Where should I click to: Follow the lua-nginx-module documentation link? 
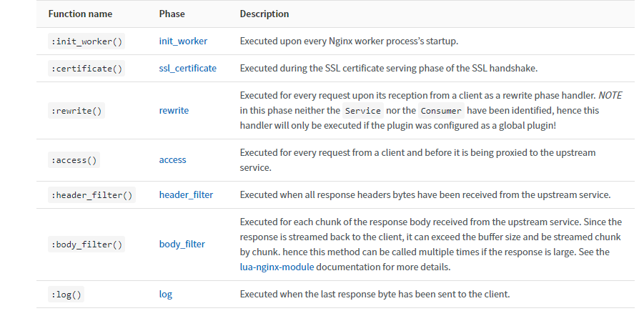coord(277,267)
